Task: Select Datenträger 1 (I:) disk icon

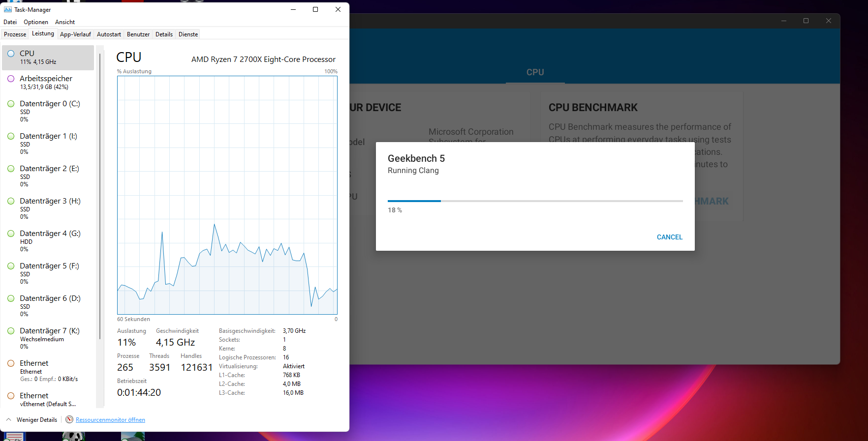Action: (11, 136)
